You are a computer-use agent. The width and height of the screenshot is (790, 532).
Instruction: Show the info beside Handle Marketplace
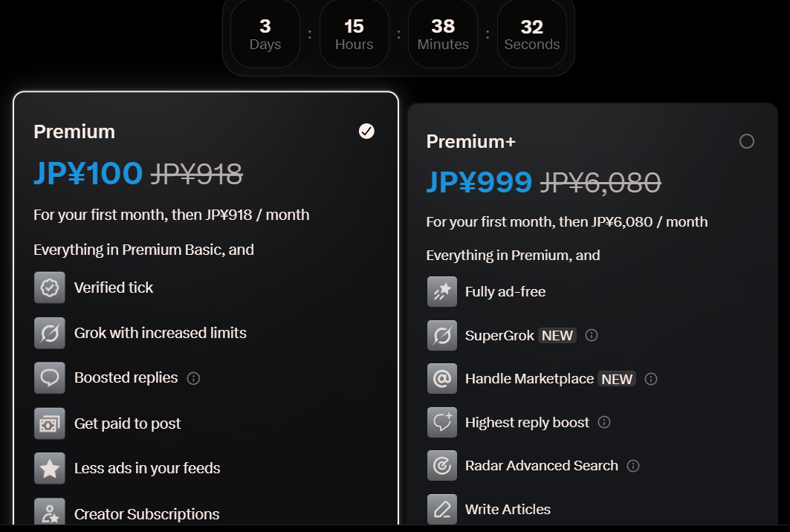coord(651,379)
